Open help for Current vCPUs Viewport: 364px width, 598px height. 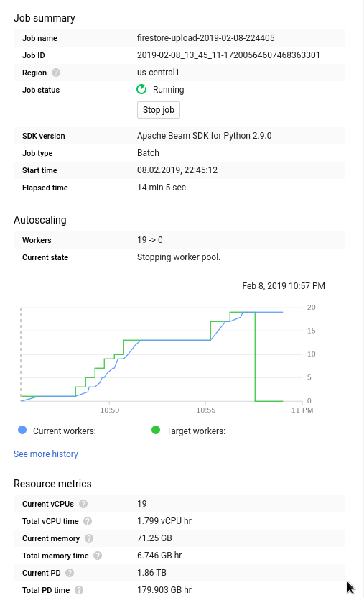[83, 504]
